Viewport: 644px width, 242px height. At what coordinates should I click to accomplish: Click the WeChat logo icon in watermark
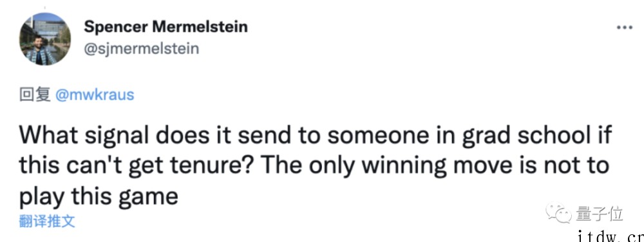558,214
